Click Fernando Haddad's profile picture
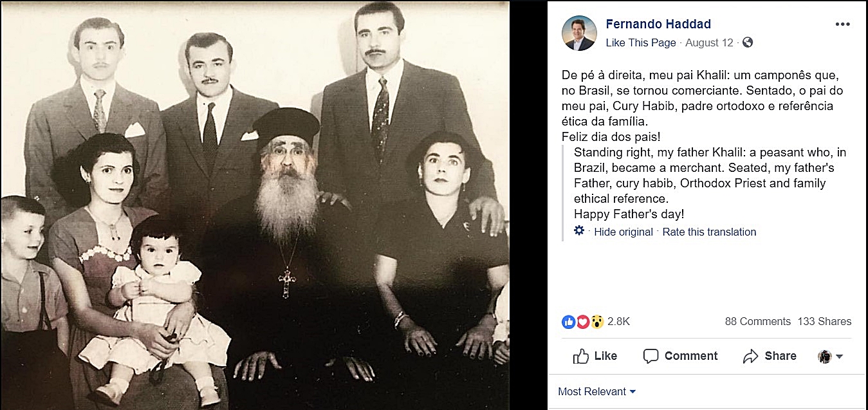The image size is (868, 410). [x=579, y=33]
